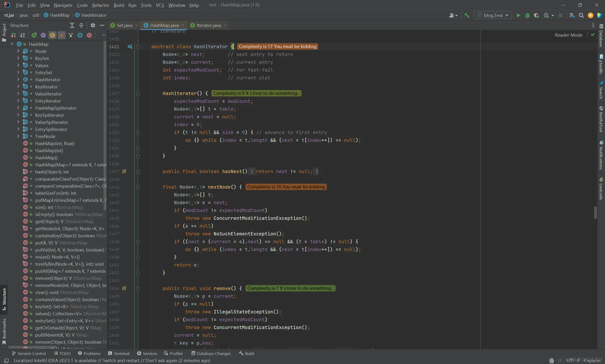Click the green Run button
Screen dimensions: 605x364
(518, 15)
